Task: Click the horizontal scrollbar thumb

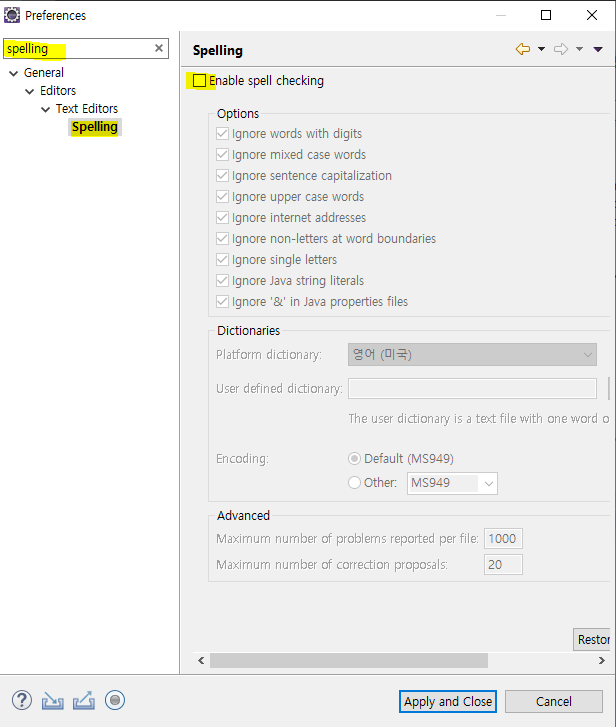Action: pos(349,660)
